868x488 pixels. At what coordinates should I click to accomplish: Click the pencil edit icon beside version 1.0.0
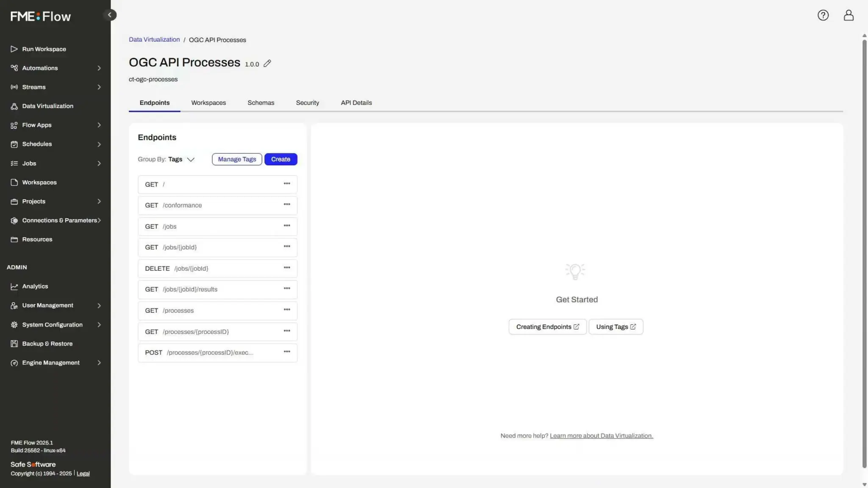[x=267, y=64]
